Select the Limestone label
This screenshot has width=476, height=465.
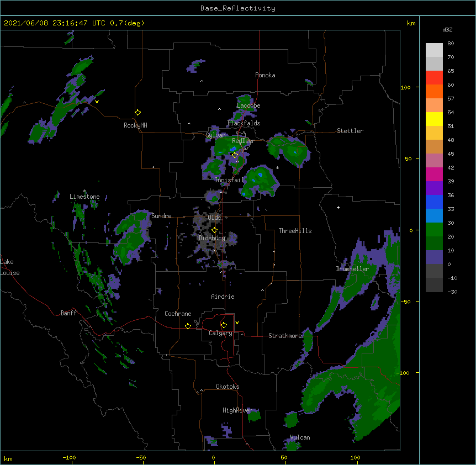pos(84,197)
